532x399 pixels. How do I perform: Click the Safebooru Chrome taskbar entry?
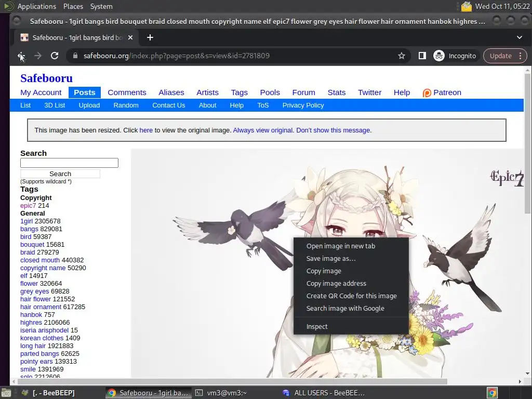coord(148,393)
